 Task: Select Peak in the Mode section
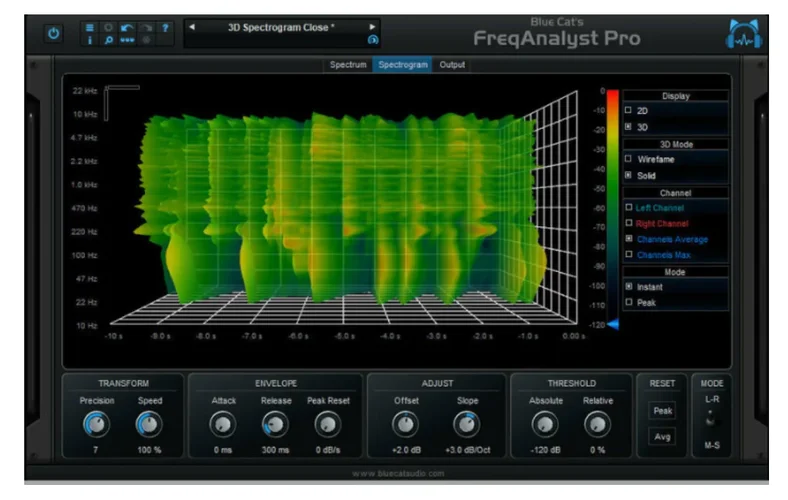(x=628, y=302)
